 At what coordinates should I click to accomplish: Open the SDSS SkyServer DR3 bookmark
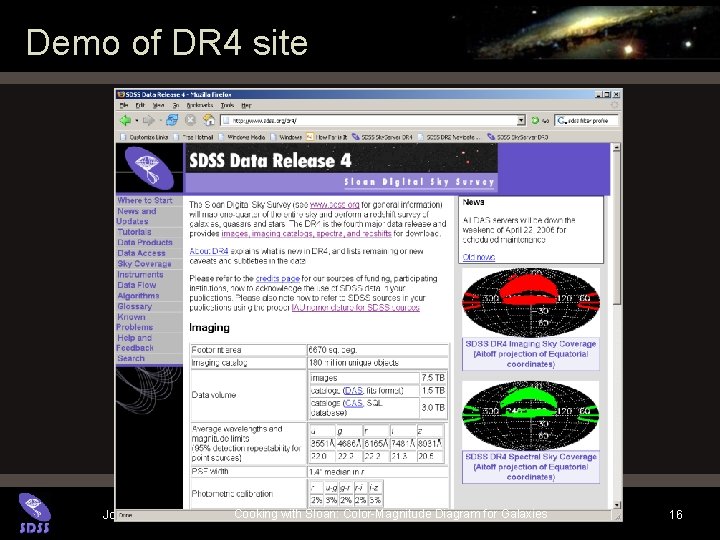click(518, 137)
